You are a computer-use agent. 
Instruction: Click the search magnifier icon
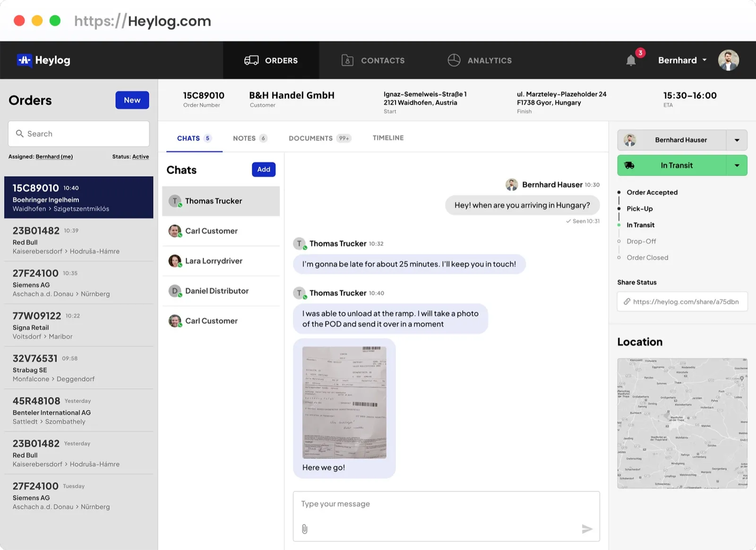pyautogui.click(x=19, y=133)
